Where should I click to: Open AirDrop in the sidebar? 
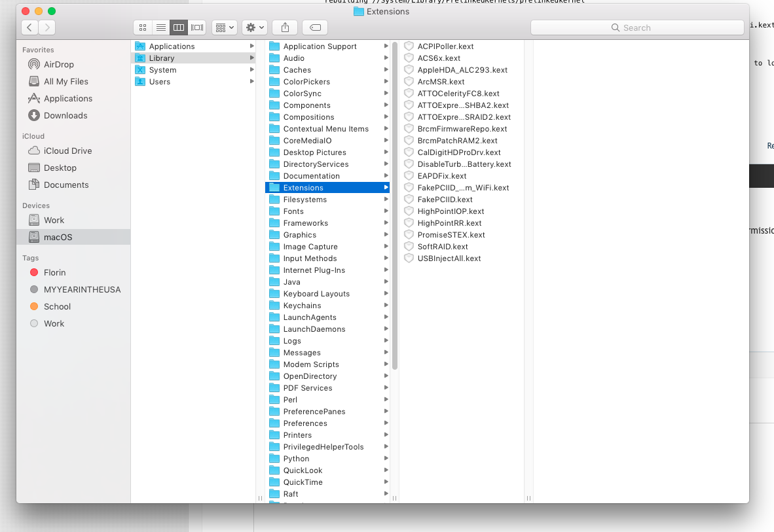pyautogui.click(x=58, y=64)
